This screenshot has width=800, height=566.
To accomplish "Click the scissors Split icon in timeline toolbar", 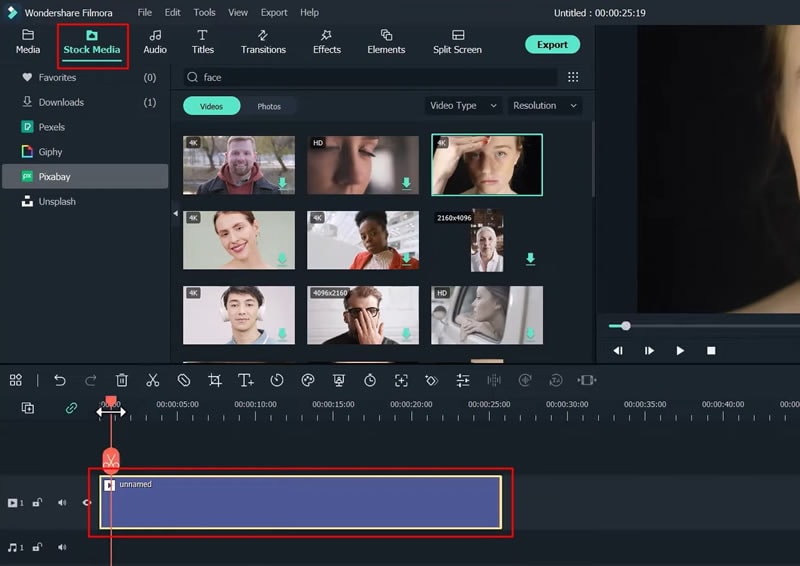I will [152, 380].
